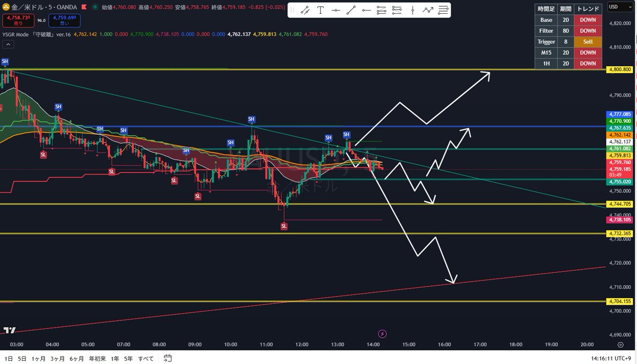Select the horizontal ray tool
637x364 pixels.
[366, 10]
